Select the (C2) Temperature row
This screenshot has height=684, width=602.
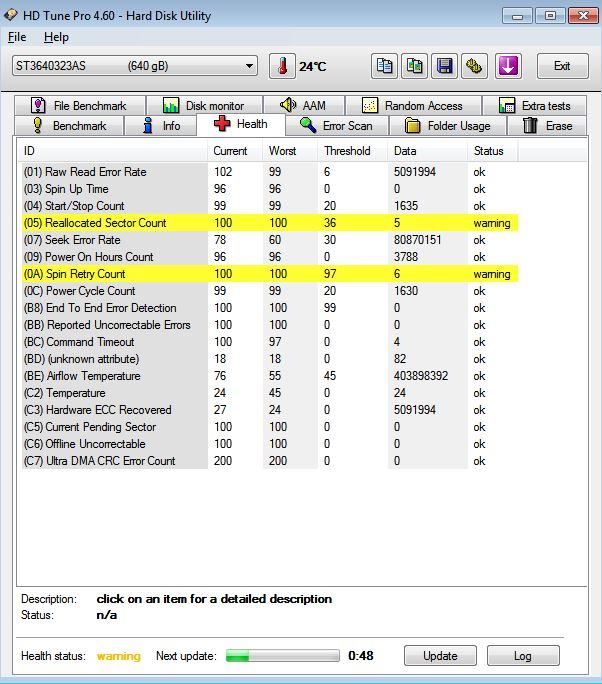[x=270, y=393]
